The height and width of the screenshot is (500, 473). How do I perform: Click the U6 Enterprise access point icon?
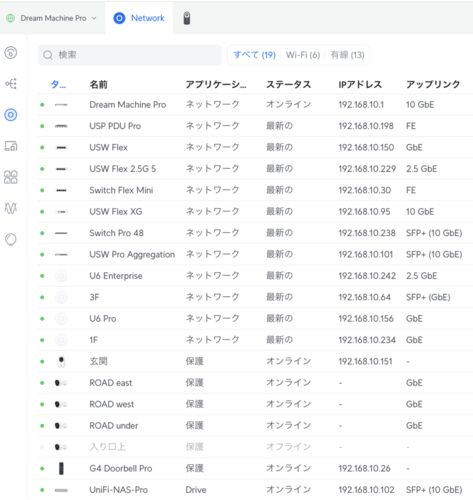click(x=61, y=276)
